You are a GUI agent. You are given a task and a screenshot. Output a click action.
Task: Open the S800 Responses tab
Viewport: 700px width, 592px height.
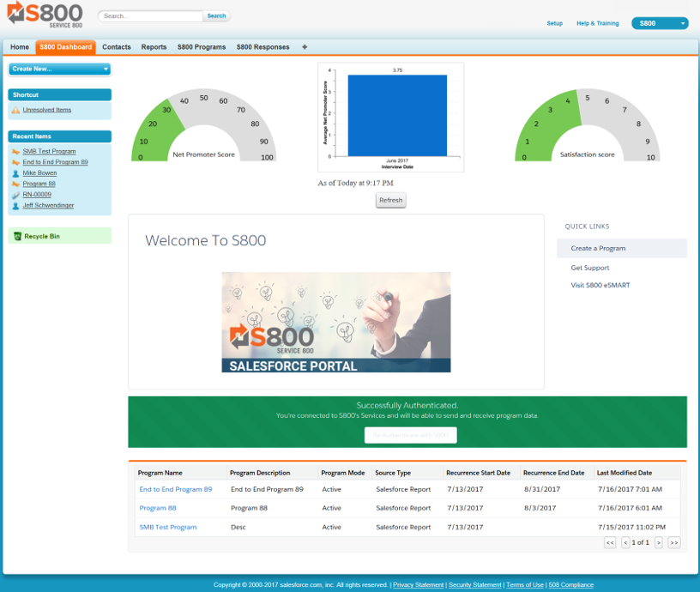pos(263,47)
